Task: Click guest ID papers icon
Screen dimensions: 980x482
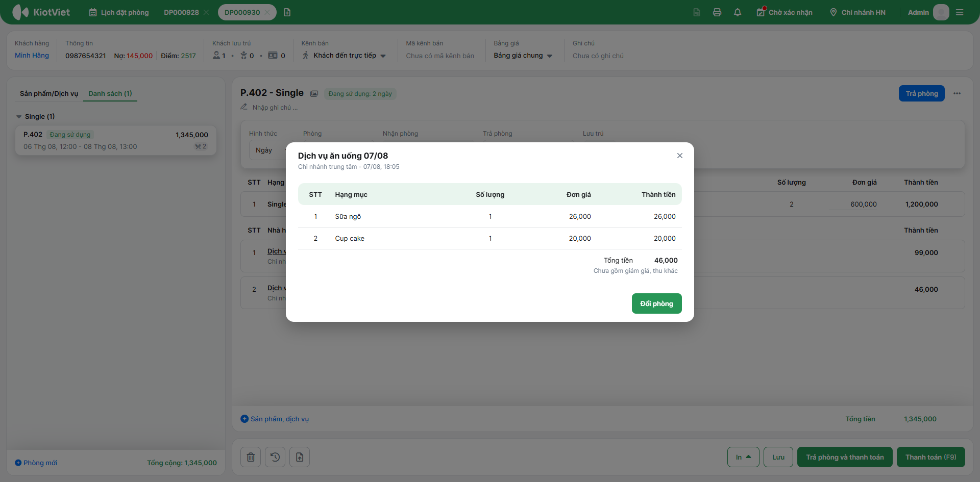Action: tap(273, 56)
